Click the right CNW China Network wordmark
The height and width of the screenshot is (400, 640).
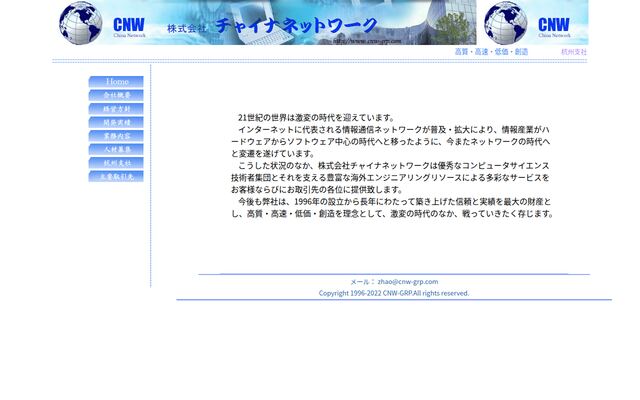pyautogui.click(x=554, y=27)
